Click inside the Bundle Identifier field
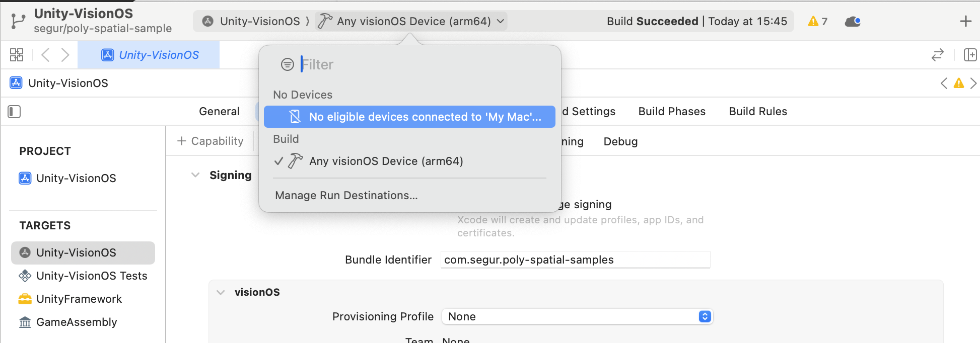The image size is (980, 343). (x=575, y=260)
